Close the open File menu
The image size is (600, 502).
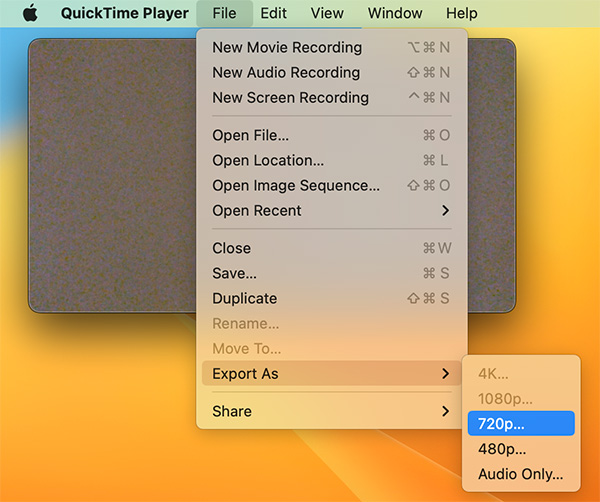(x=224, y=13)
